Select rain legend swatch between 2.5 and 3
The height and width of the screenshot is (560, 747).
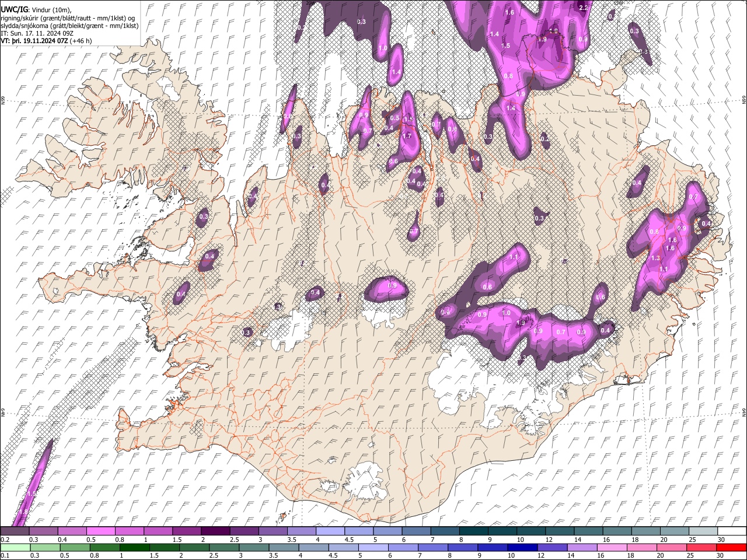pos(224,547)
